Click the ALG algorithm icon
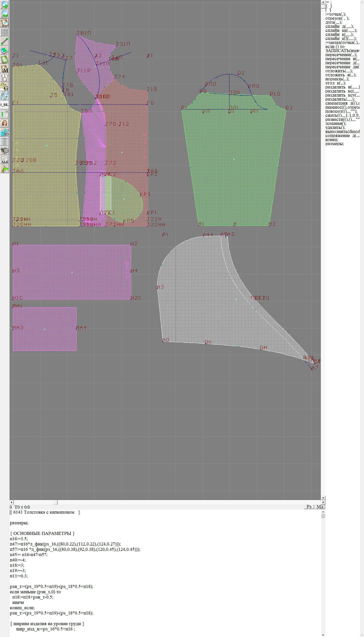364x637 pixels. coord(5,160)
